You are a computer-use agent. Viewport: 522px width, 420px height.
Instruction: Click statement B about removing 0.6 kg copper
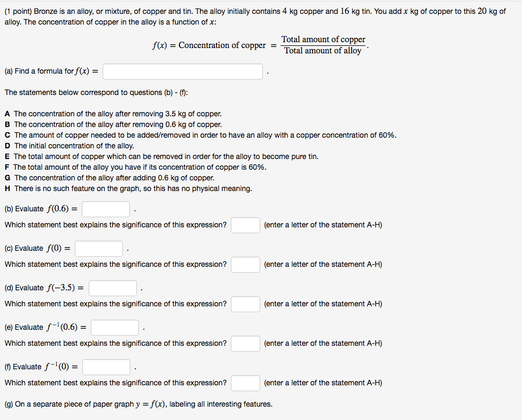click(x=113, y=124)
